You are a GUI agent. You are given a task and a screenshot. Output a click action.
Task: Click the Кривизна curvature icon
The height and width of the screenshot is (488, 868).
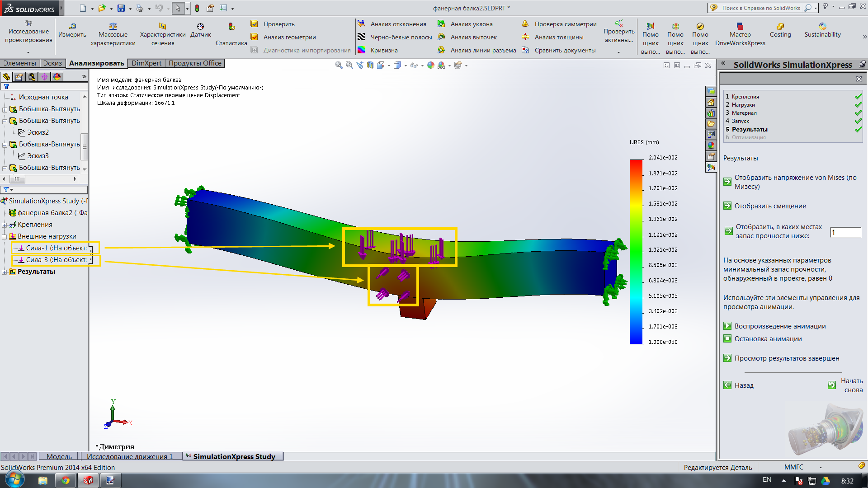[361, 50]
